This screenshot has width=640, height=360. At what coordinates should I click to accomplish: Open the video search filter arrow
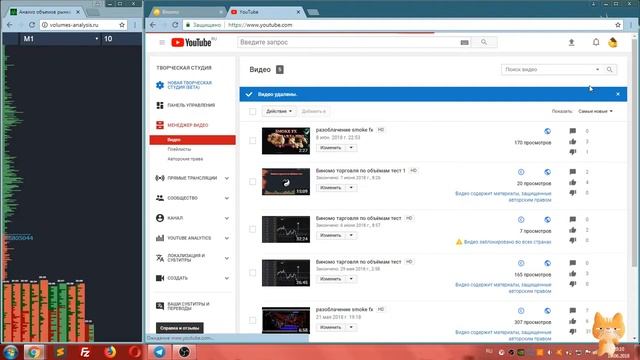597,70
